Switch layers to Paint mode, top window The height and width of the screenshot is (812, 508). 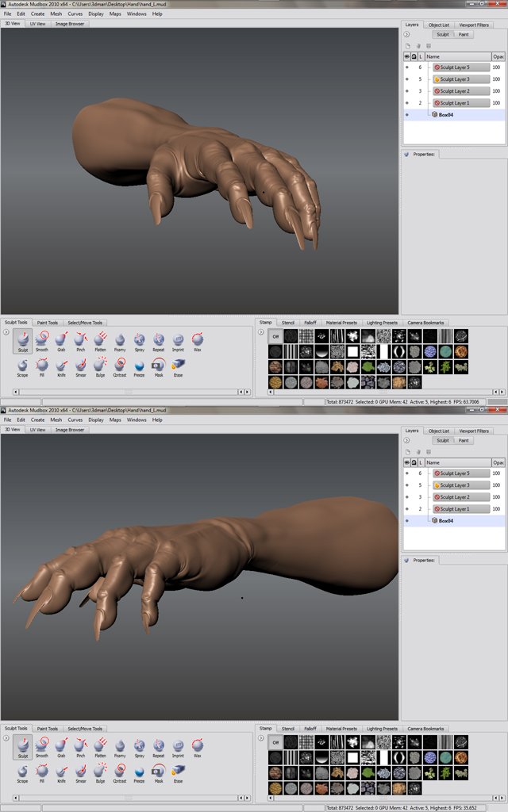464,35
